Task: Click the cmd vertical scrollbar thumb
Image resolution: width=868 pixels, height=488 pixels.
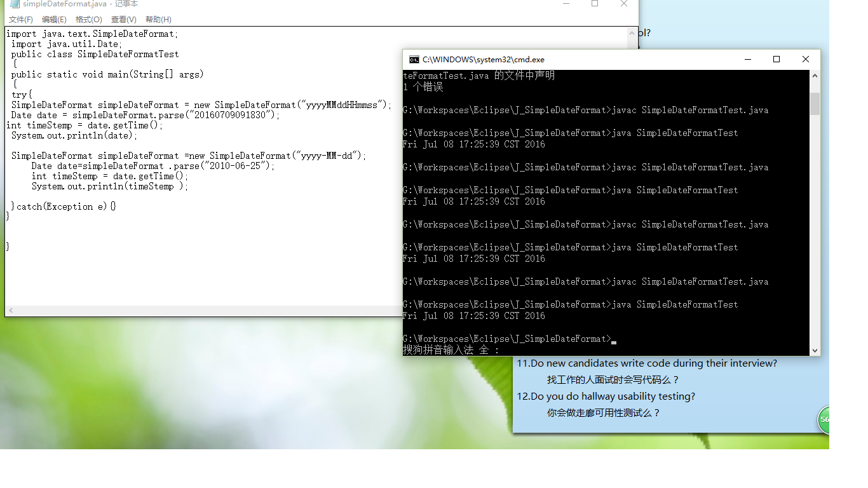Action: point(815,104)
